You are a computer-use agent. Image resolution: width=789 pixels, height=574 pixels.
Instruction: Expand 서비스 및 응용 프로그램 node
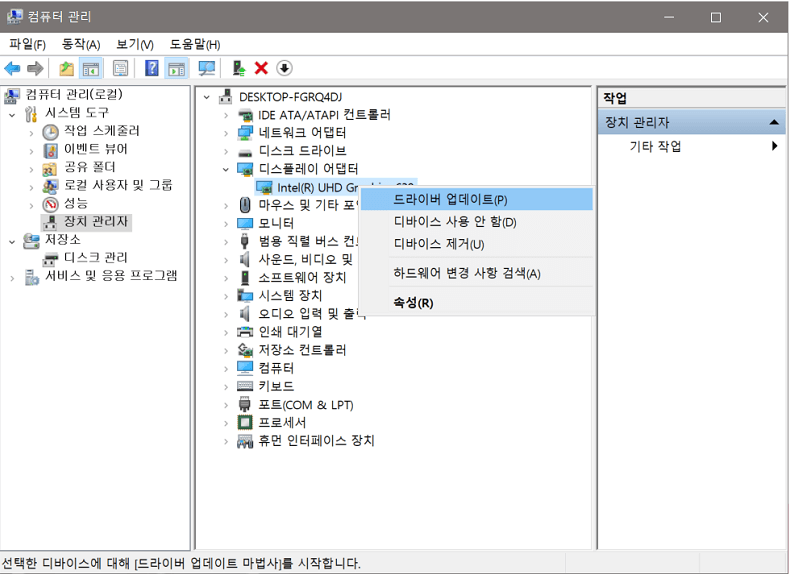click(13, 278)
